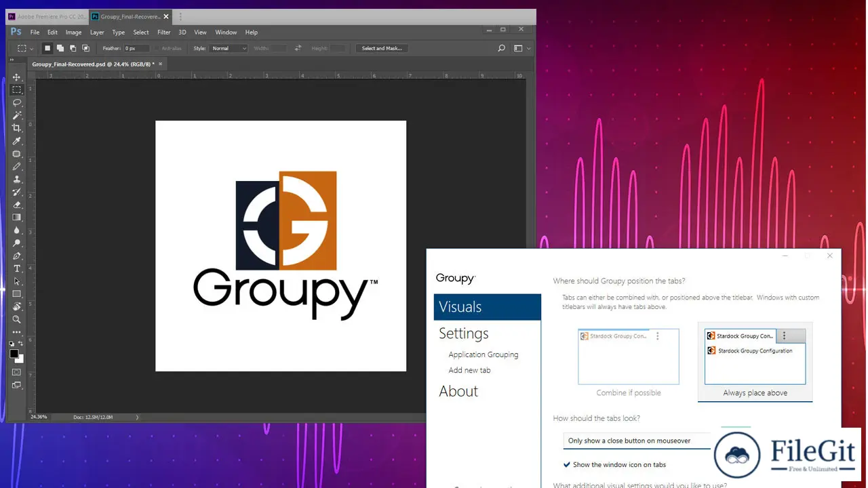Viewport: 868px width, 488px height.
Task: Open the Image menu
Action: tap(73, 32)
